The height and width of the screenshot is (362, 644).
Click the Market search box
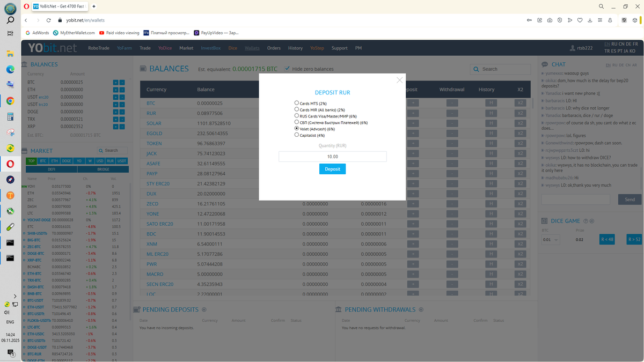pos(113,151)
